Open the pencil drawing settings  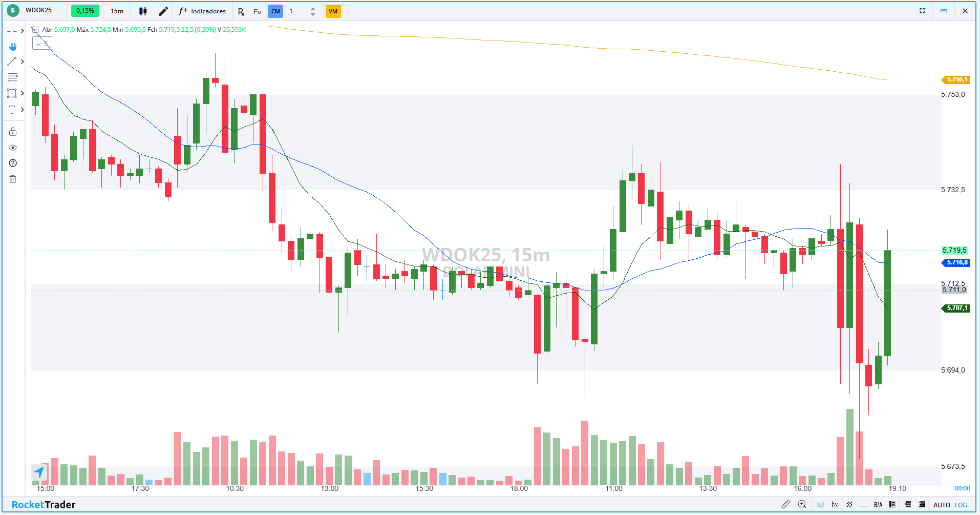pos(163,11)
